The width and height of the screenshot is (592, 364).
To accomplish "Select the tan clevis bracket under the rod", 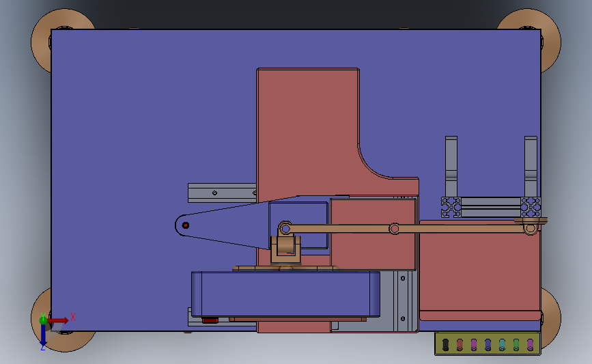I will pyautogui.click(x=286, y=249).
